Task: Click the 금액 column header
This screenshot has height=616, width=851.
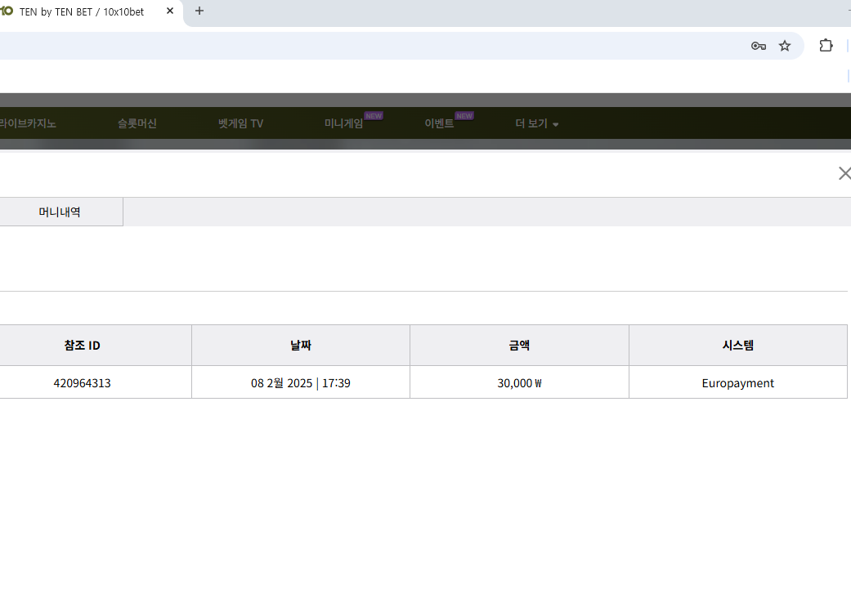Action: (519, 346)
